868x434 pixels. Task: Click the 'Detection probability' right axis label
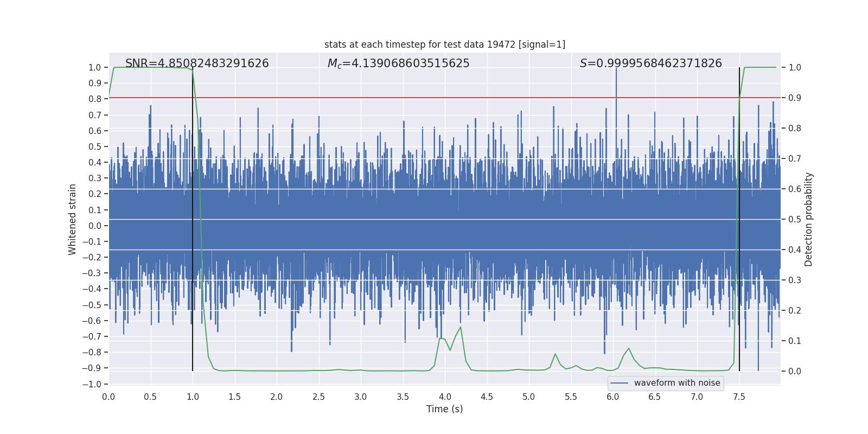pyautogui.click(x=809, y=219)
